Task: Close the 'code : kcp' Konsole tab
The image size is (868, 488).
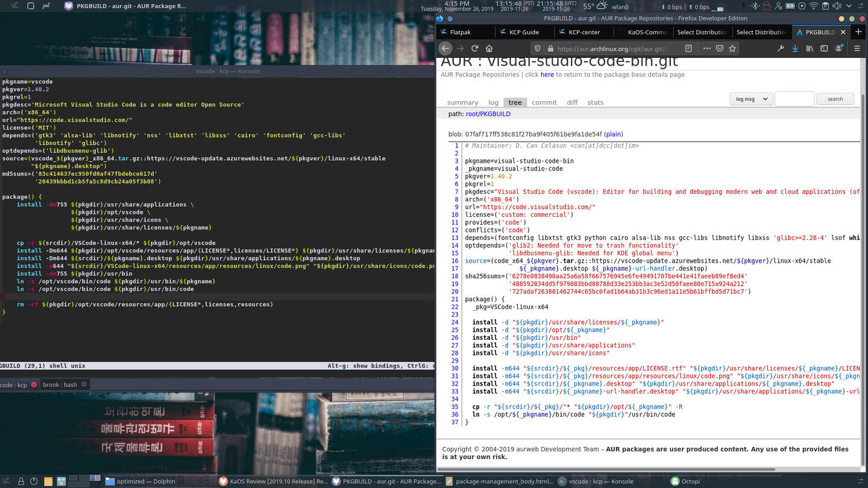Action: pyautogui.click(x=34, y=384)
